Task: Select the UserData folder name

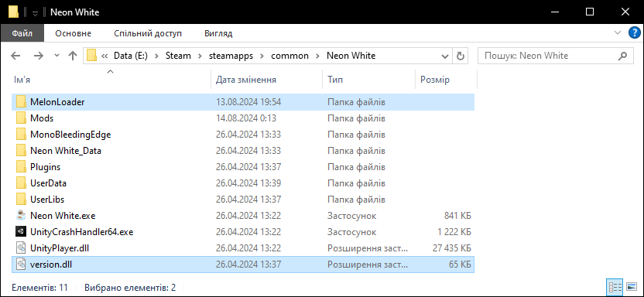Action: [x=48, y=183]
